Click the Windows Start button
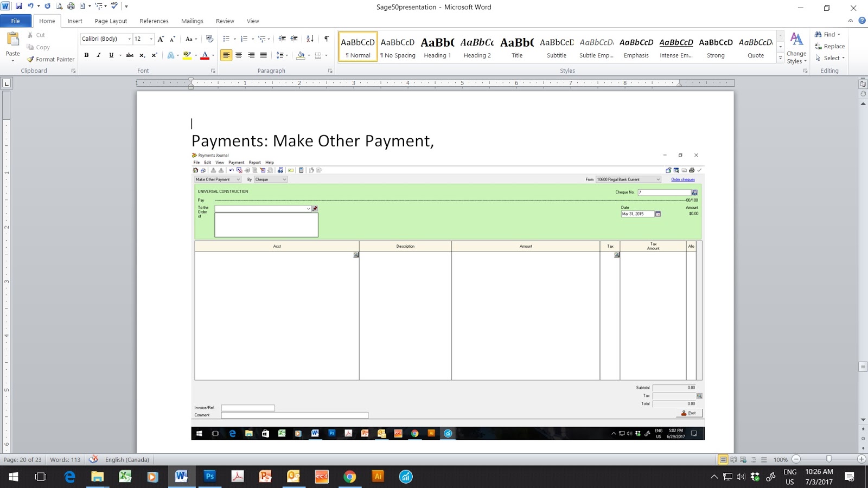Viewport: 868px width, 488px height. click(x=13, y=477)
